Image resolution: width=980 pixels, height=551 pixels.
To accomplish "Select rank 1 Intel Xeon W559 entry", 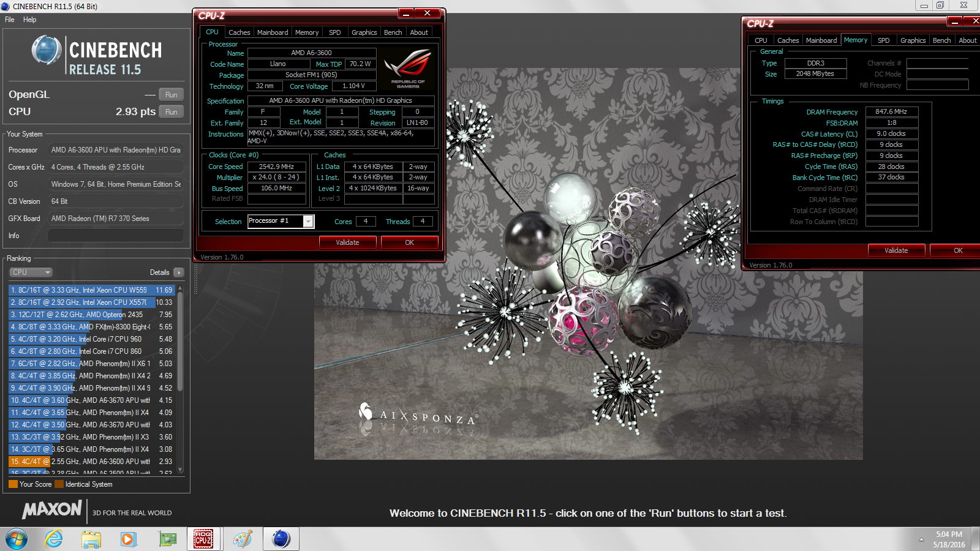I will [x=92, y=290].
